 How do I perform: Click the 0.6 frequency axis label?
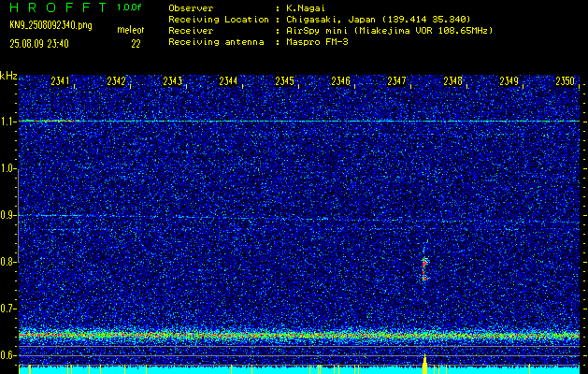click(x=8, y=355)
